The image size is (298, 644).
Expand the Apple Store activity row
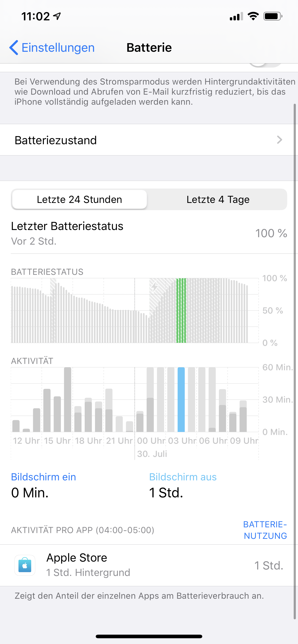[149, 565]
